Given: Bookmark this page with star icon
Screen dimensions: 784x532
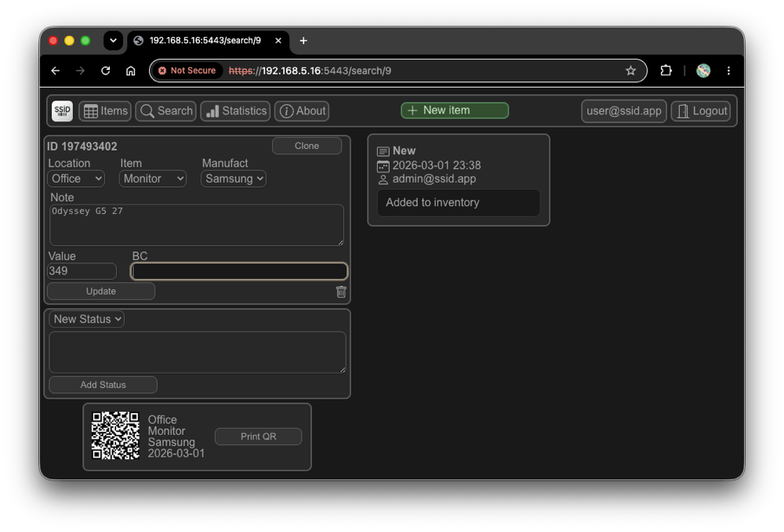Looking at the screenshot, I should [x=630, y=71].
